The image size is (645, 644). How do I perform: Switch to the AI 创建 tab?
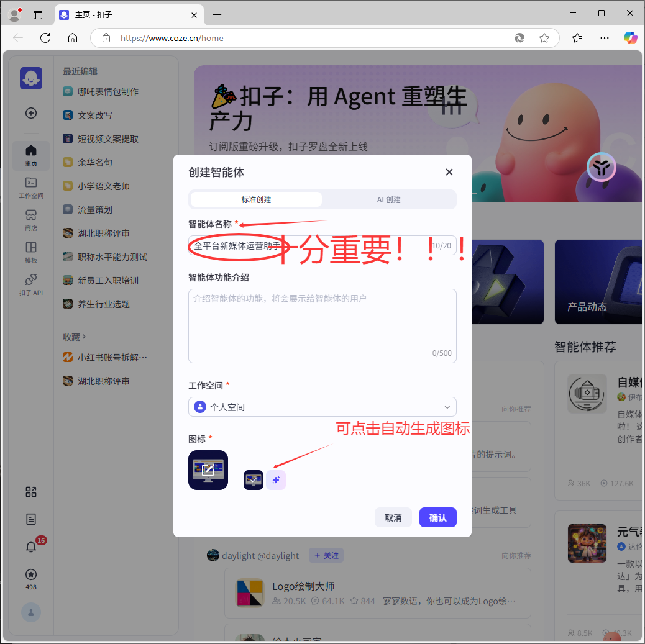tap(389, 199)
